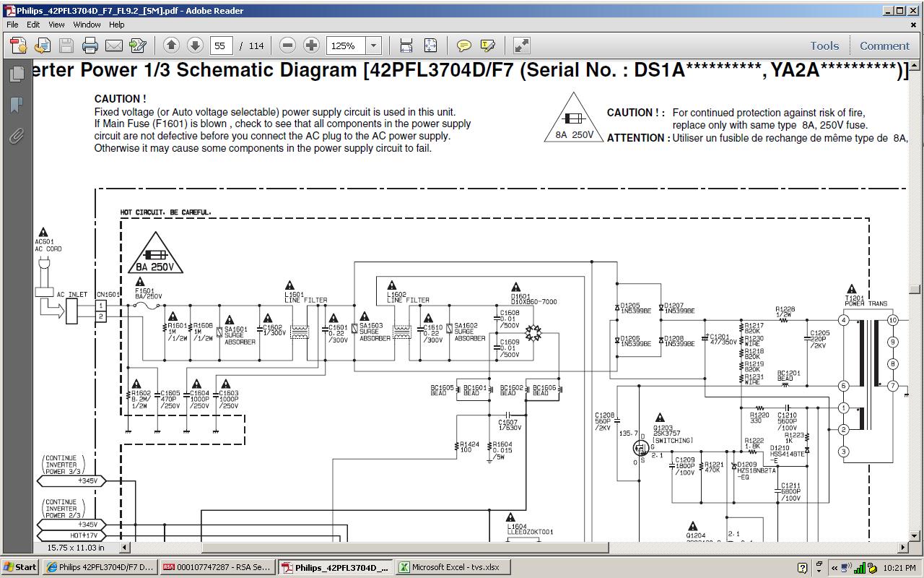Viewport: 924px width, 578px height.
Task: Go to previous page with up arrow
Action: (x=171, y=46)
